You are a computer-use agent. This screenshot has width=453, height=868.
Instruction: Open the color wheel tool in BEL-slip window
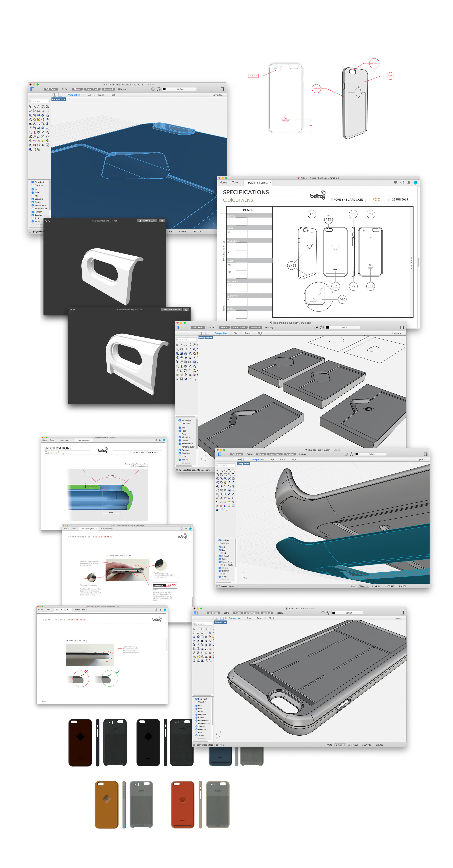[x=225, y=506]
